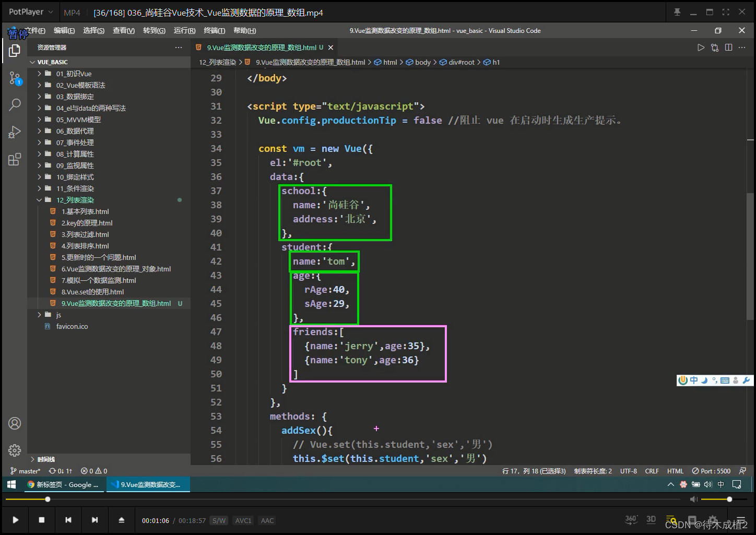Click Port : 5500 live server status
The height and width of the screenshot is (535, 756).
click(711, 471)
